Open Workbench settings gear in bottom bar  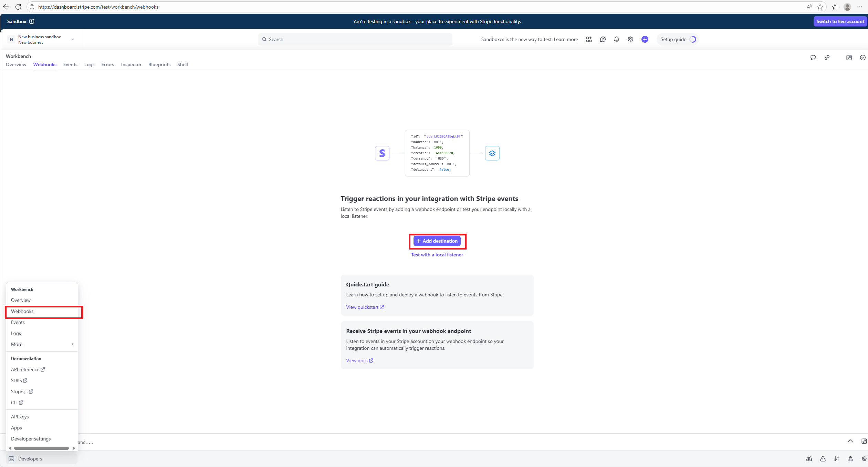[x=864, y=459]
